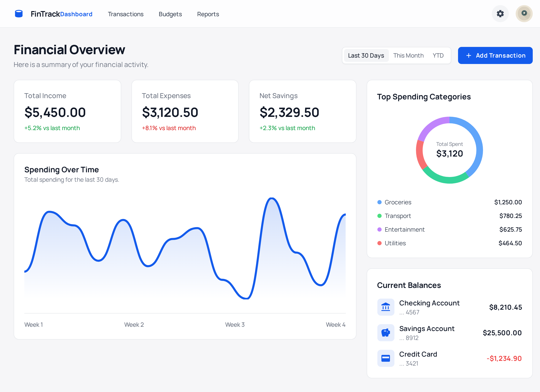Open settings via gear icon
The image size is (540, 392).
click(500, 14)
